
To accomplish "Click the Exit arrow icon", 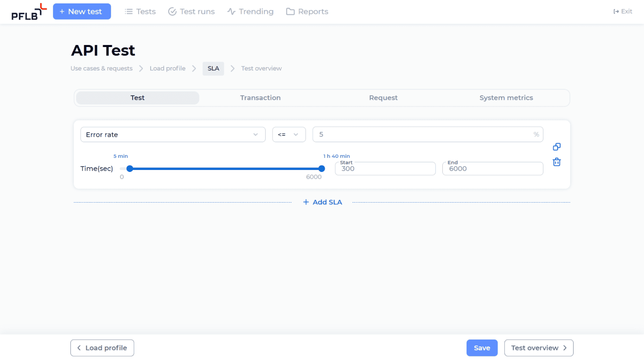I will (x=616, y=11).
